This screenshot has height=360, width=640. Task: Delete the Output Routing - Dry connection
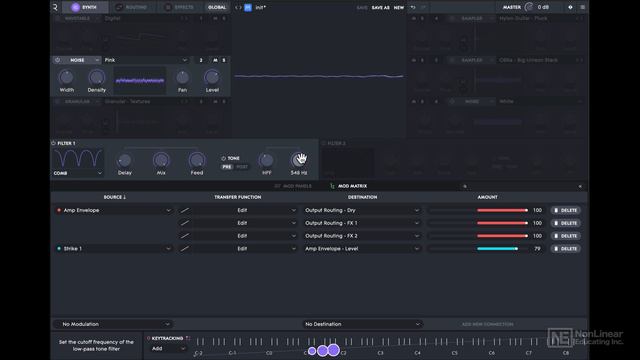point(565,210)
